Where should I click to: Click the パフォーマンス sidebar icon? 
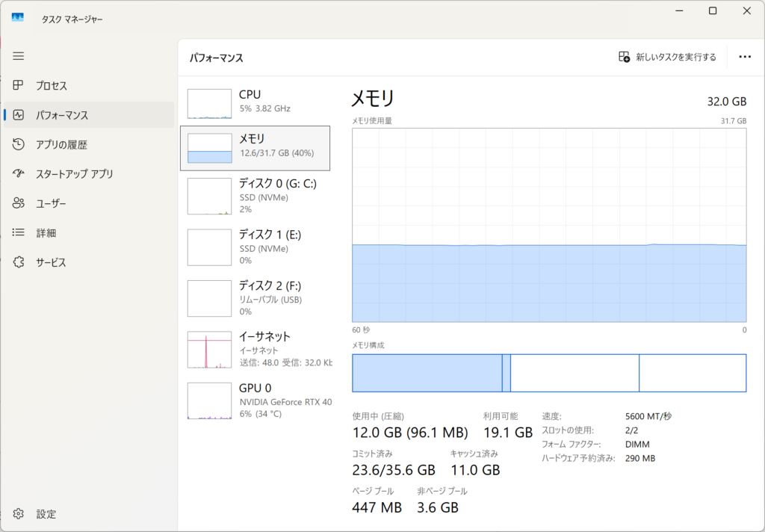(19, 115)
